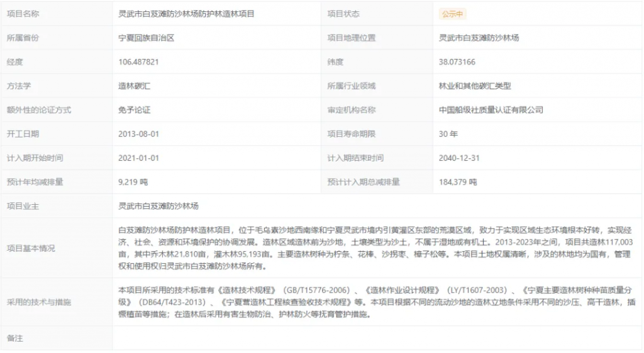The height and width of the screenshot is (353, 644).
Task: Click the methodology value 造林碳汇
Action: [134, 86]
